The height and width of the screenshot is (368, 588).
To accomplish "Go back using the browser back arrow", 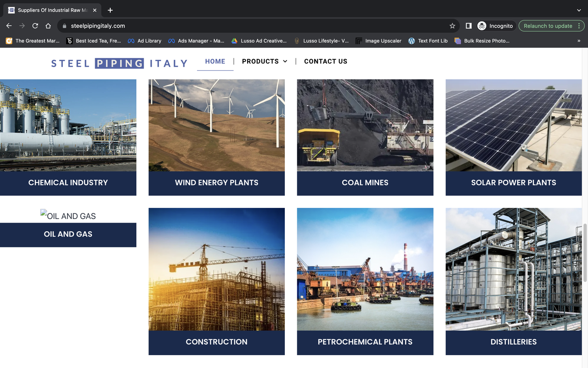I will [9, 26].
